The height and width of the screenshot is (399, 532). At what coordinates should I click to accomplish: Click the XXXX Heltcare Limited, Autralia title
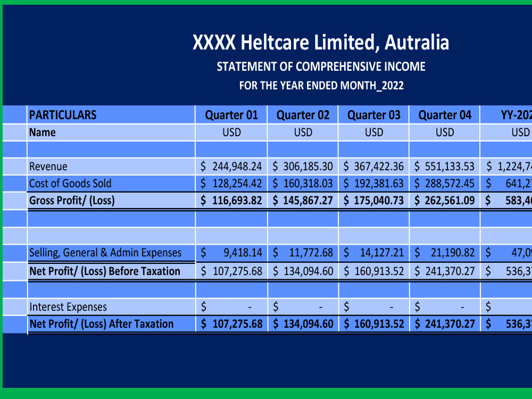click(321, 43)
